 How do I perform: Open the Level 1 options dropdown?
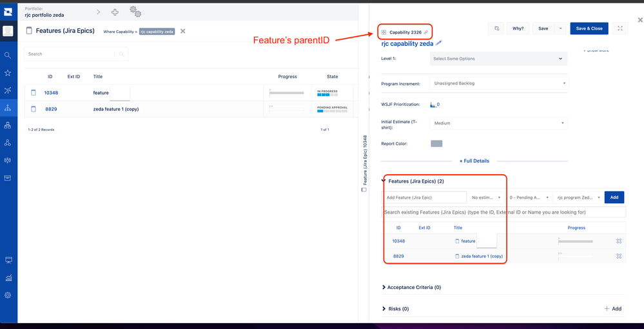[x=498, y=59]
